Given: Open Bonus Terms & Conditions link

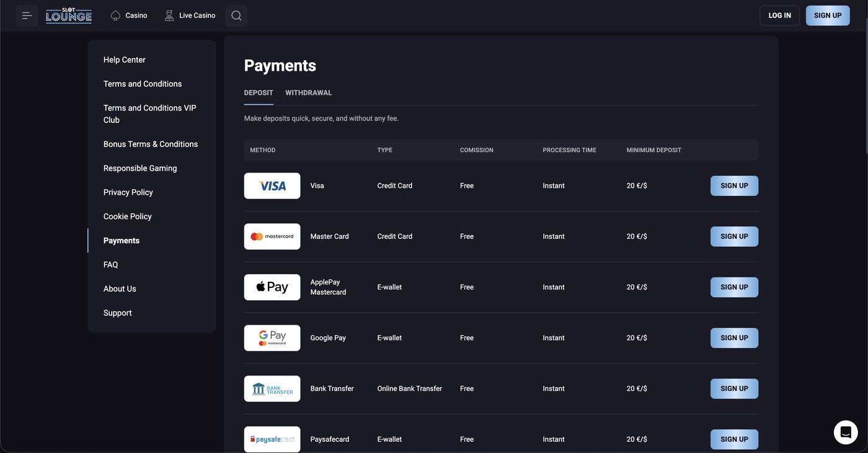Looking at the screenshot, I should point(151,144).
